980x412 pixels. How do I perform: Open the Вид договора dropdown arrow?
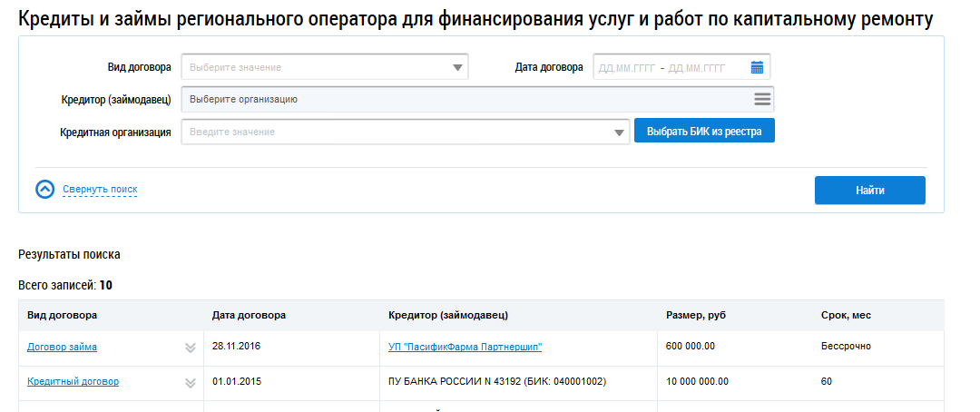[x=456, y=67]
